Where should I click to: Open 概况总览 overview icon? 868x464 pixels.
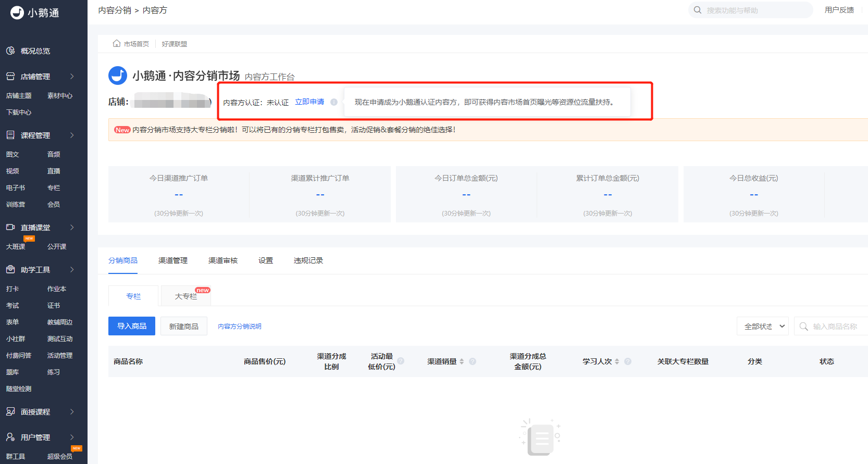coord(10,51)
